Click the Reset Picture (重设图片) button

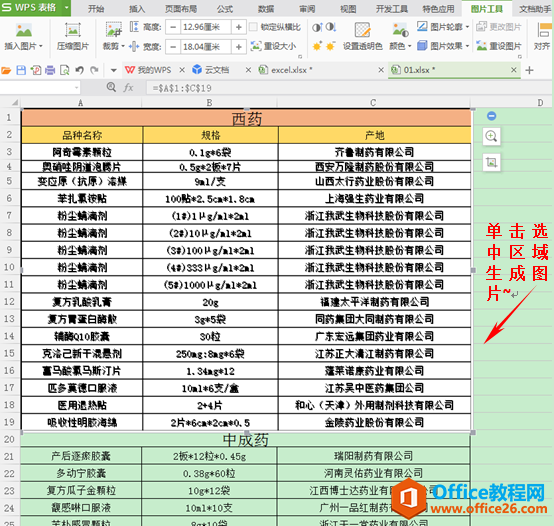pyautogui.click(x=499, y=46)
